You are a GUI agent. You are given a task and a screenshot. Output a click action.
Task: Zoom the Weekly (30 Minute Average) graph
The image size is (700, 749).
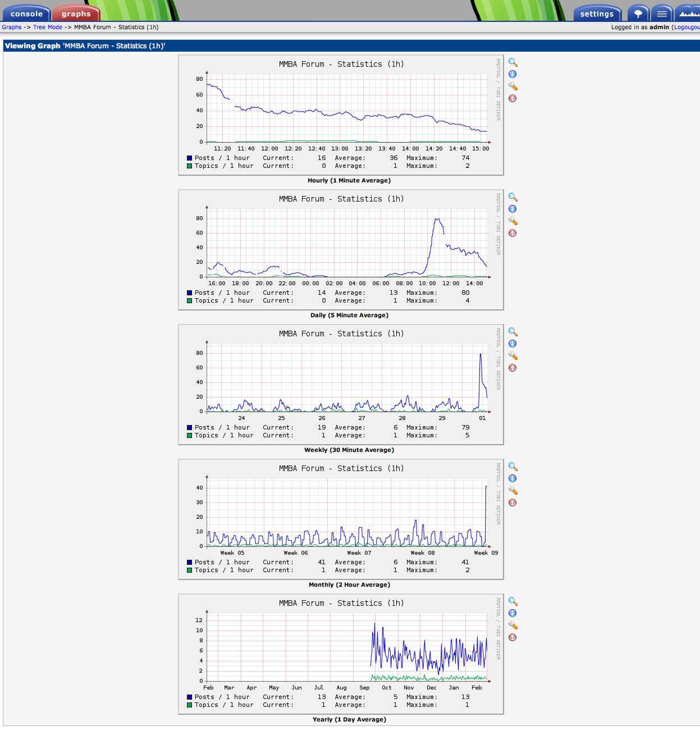click(x=513, y=332)
